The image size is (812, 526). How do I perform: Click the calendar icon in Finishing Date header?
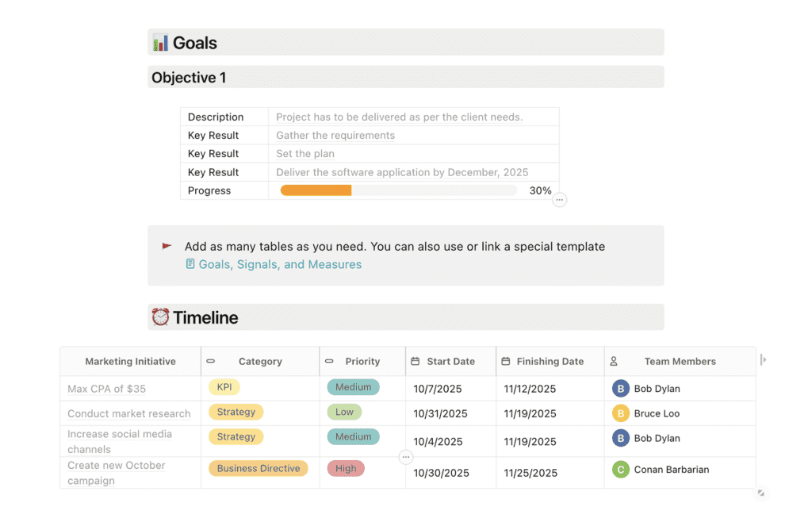point(506,362)
